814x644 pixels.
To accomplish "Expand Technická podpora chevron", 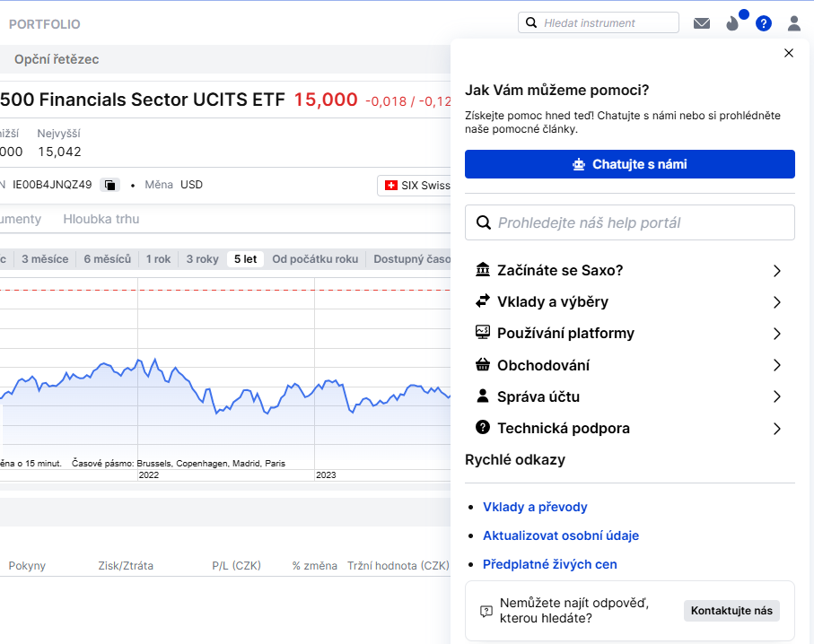I will pos(776,429).
